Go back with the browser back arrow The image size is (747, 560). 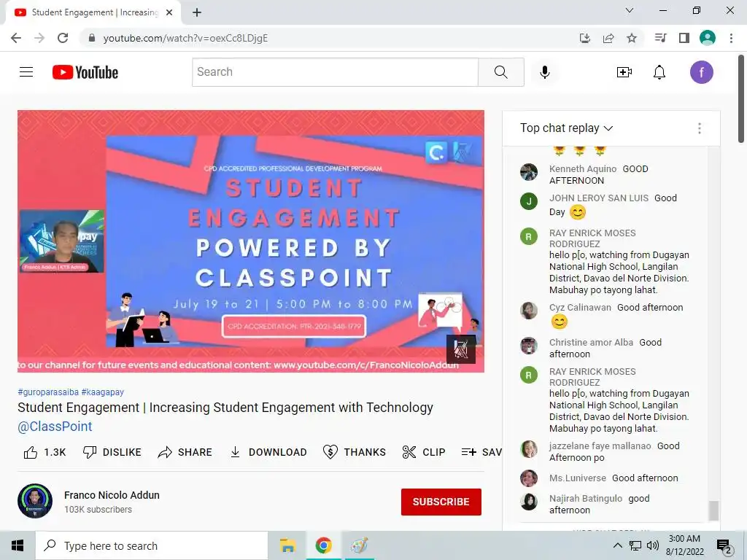(x=16, y=38)
